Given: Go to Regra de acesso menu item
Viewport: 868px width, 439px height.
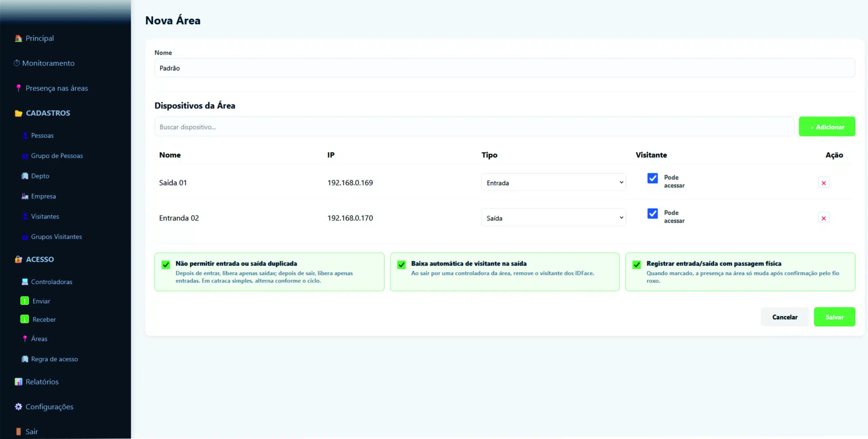Looking at the screenshot, I should [55, 359].
